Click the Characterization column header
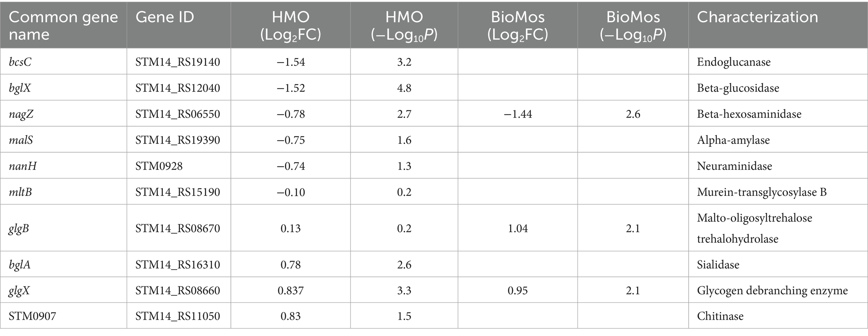 [757, 17]
